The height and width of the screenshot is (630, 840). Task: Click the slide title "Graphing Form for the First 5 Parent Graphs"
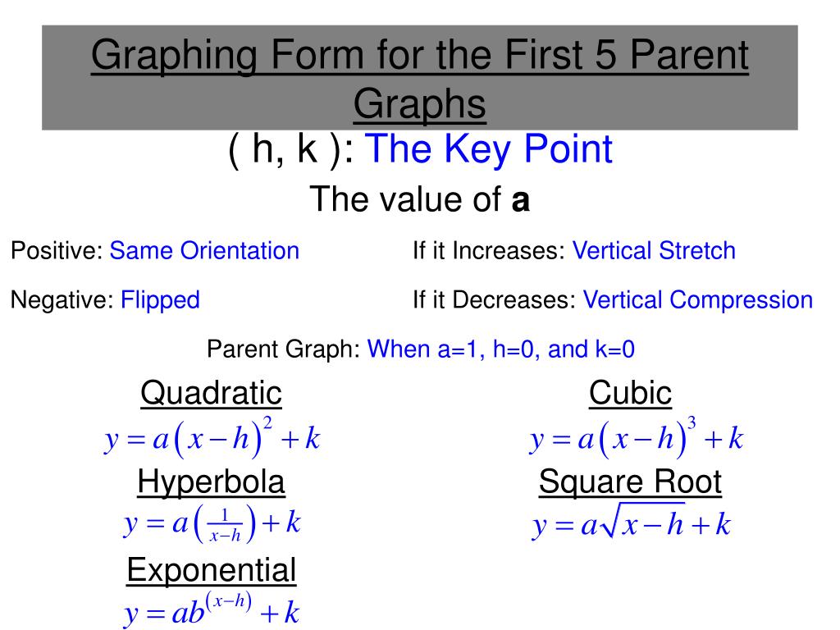[420, 79]
